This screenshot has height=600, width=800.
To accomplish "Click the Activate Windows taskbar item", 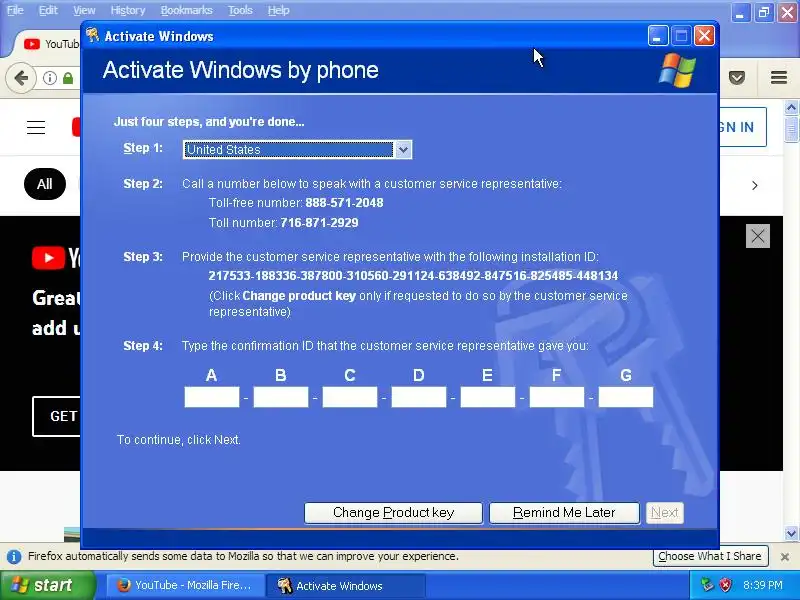I will [x=345, y=585].
